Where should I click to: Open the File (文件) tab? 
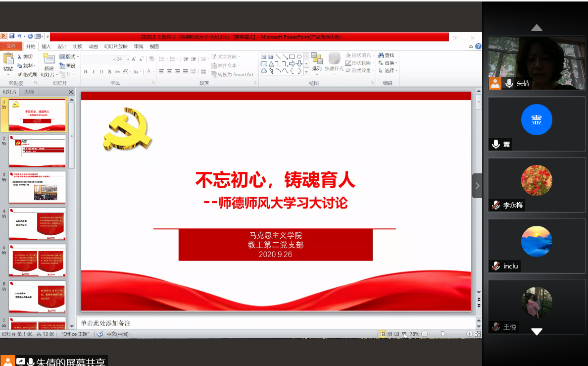pyautogui.click(x=11, y=46)
